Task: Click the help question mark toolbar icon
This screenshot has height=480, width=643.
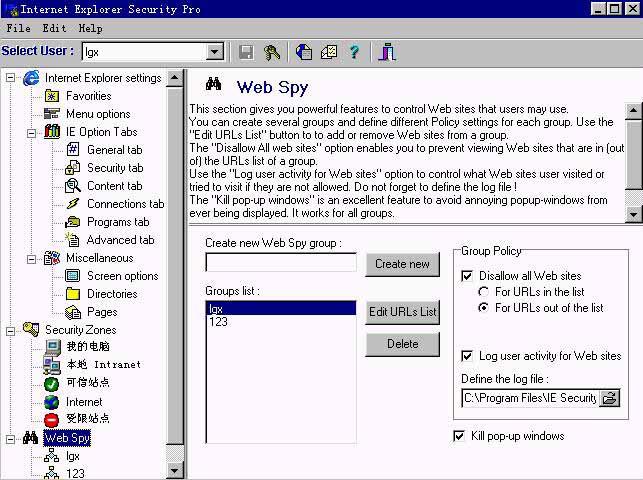Action: 353,52
